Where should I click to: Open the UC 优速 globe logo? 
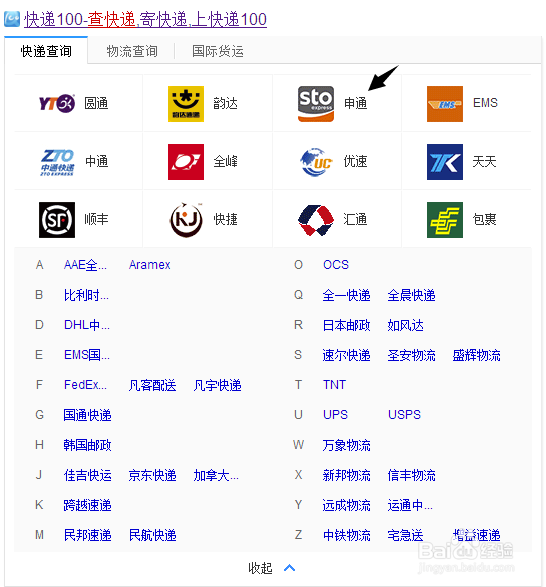pyautogui.click(x=316, y=162)
